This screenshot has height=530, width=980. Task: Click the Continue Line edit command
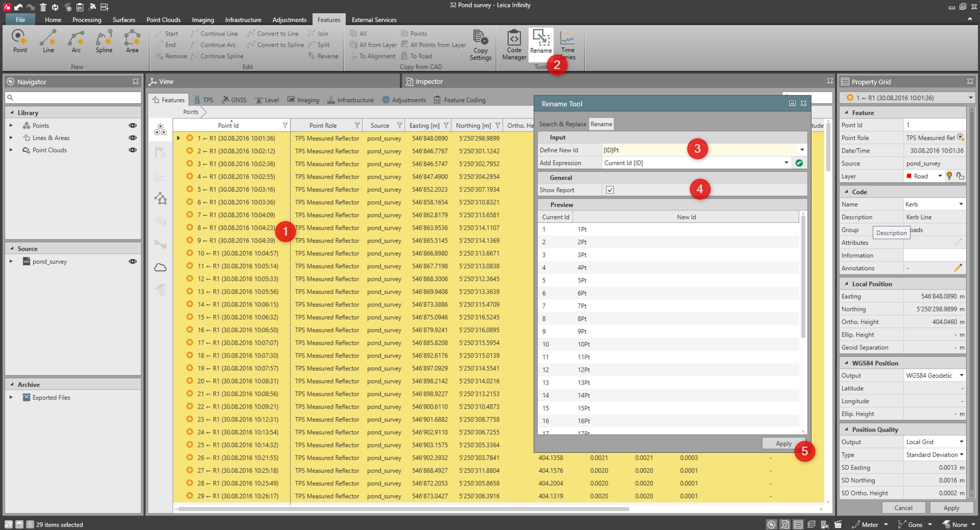coord(214,34)
